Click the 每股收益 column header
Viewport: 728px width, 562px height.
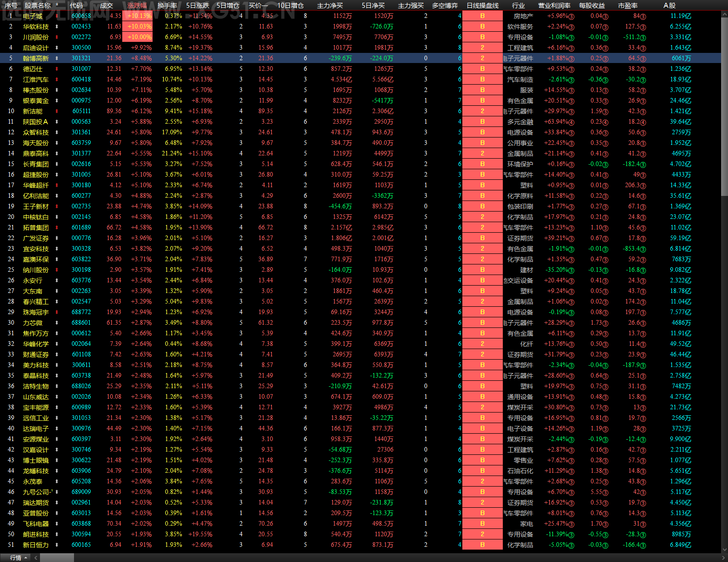point(592,6)
